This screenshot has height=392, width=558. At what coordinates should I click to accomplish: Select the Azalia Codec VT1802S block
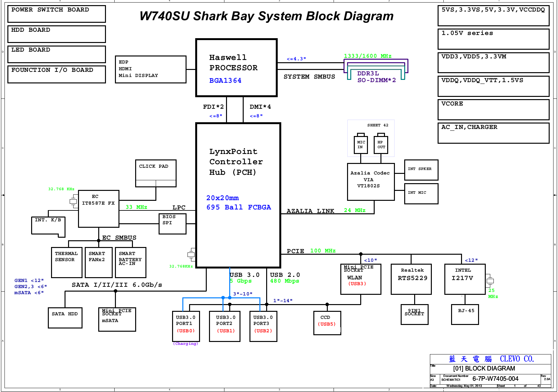coord(371,182)
